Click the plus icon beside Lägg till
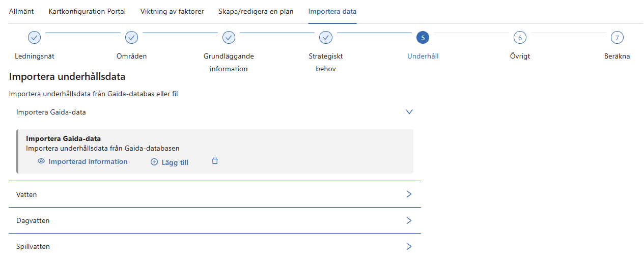Image resolution: width=644 pixels, height=256 pixels. pos(154,162)
